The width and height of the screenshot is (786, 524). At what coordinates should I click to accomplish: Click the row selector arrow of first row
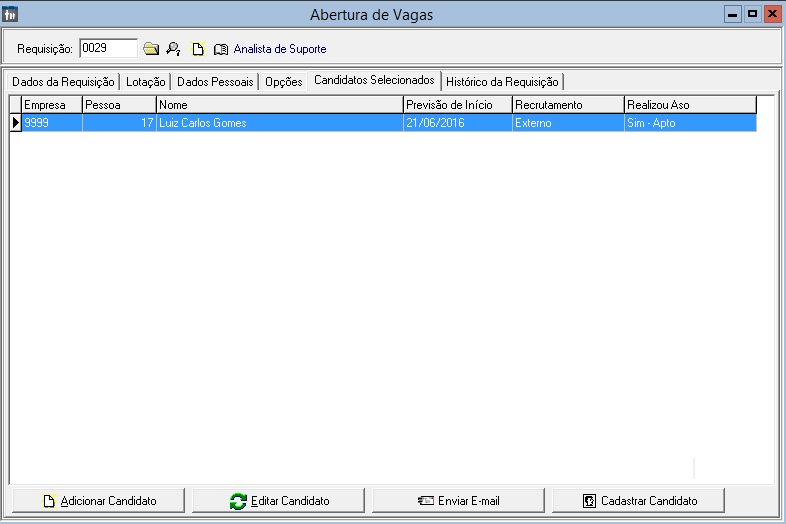tap(15, 123)
